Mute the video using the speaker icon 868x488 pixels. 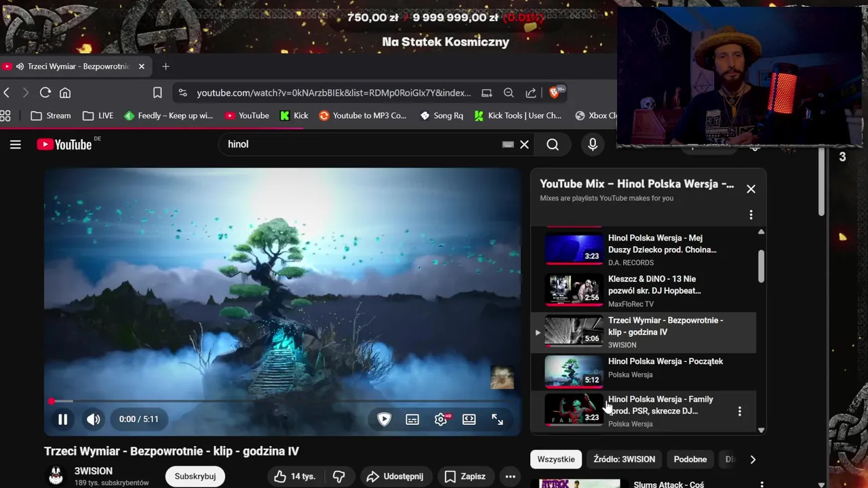pyautogui.click(x=93, y=420)
